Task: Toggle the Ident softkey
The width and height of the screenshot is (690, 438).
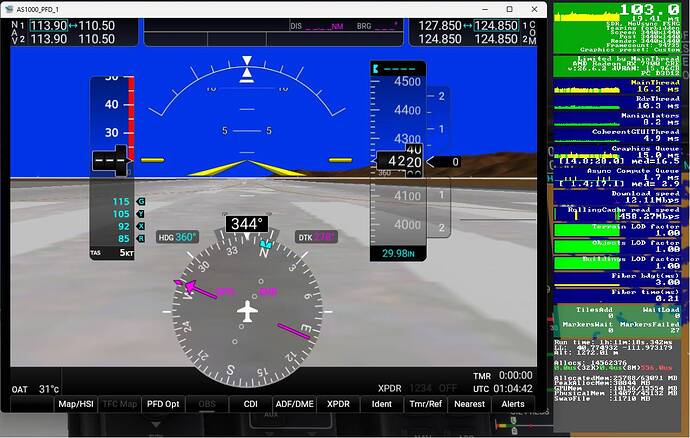Action: (382, 404)
